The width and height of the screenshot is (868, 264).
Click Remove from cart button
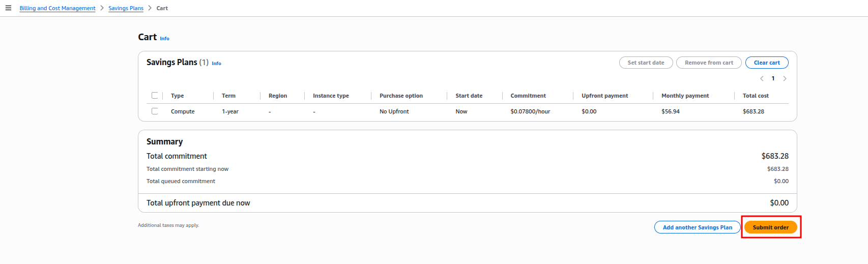click(x=709, y=63)
